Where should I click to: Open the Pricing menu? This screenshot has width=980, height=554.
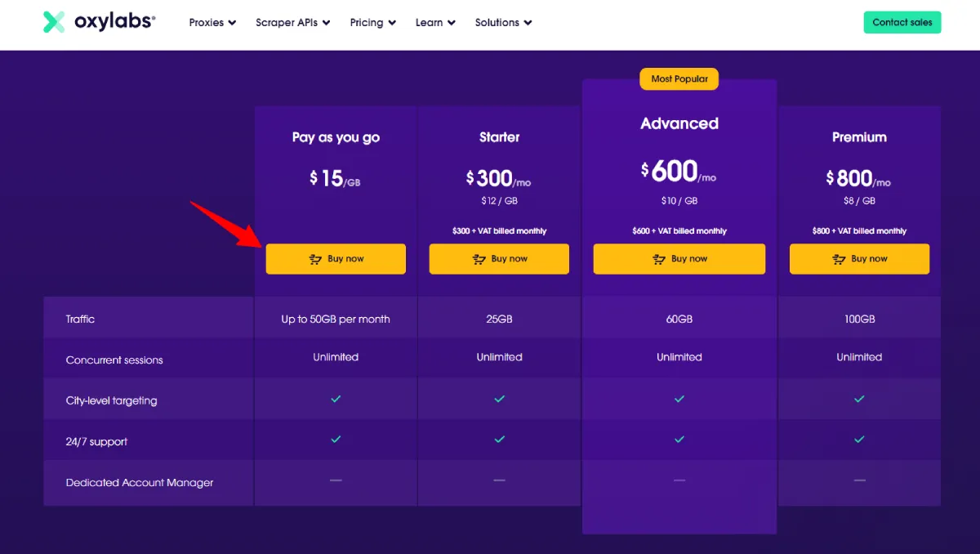pyautogui.click(x=373, y=23)
